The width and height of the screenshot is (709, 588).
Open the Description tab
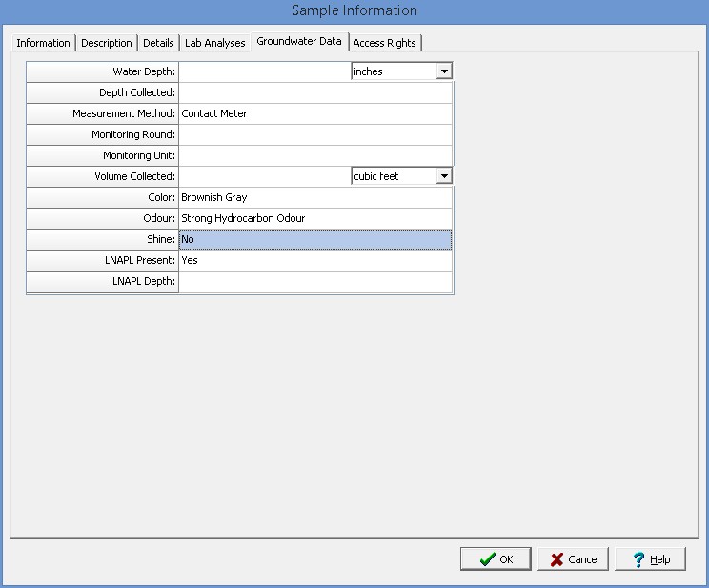[107, 43]
